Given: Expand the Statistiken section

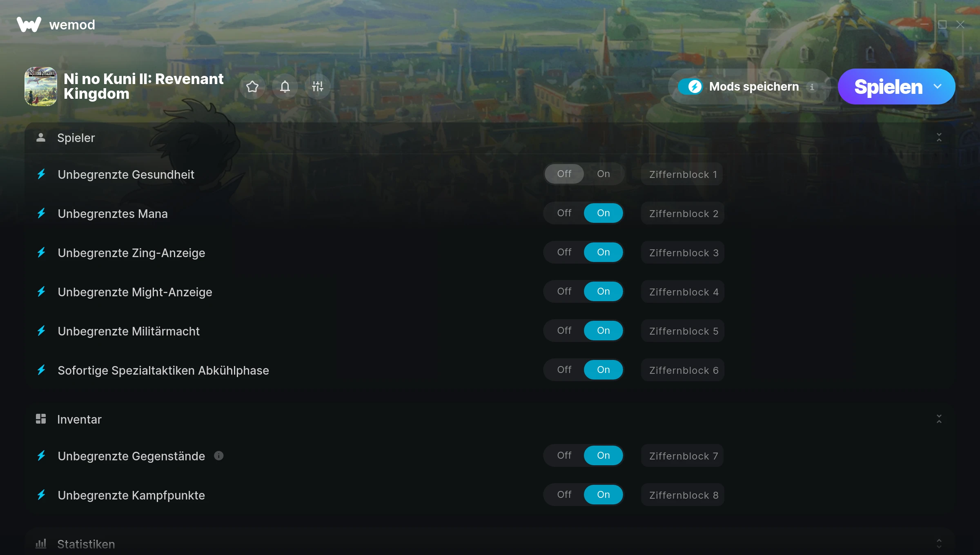Looking at the screenshot, I should click(x=939, y=544).
